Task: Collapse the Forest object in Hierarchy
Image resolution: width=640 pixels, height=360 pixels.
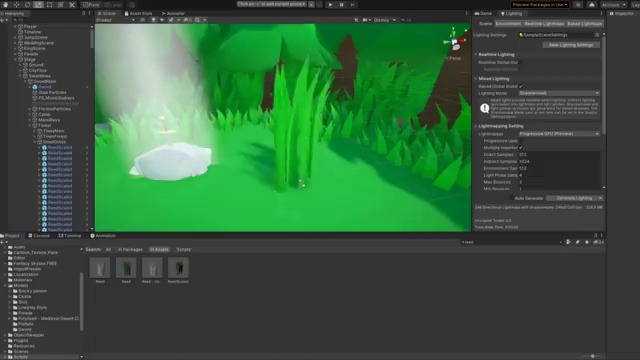Action: (x=30, y=126)
